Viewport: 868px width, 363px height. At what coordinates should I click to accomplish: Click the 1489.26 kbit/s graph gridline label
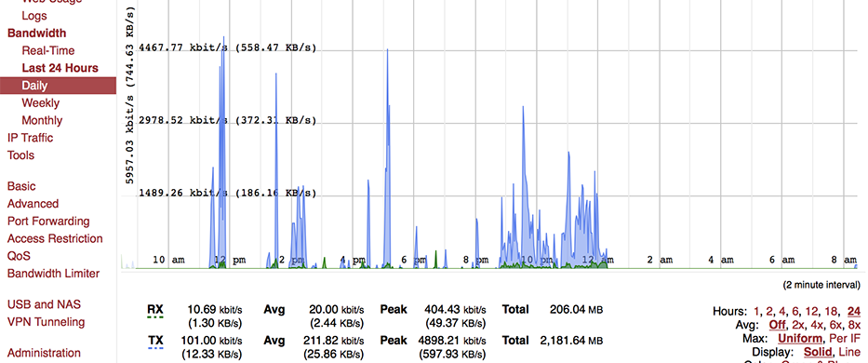click(228, 194)
